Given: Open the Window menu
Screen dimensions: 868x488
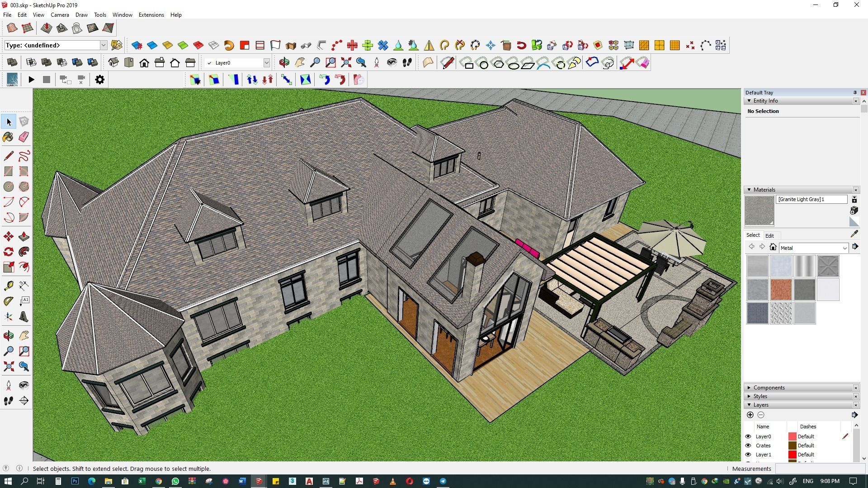Looking at the screenshot, I should [x=122, y=14].
